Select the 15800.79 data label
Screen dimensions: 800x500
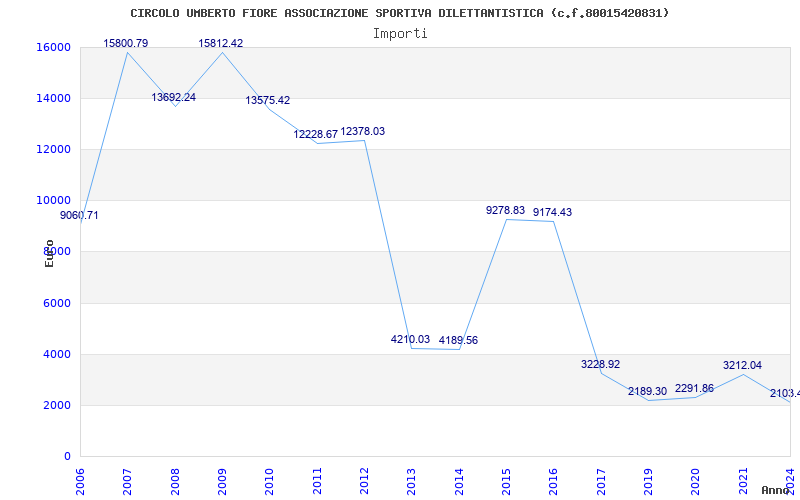click(126, 43)
